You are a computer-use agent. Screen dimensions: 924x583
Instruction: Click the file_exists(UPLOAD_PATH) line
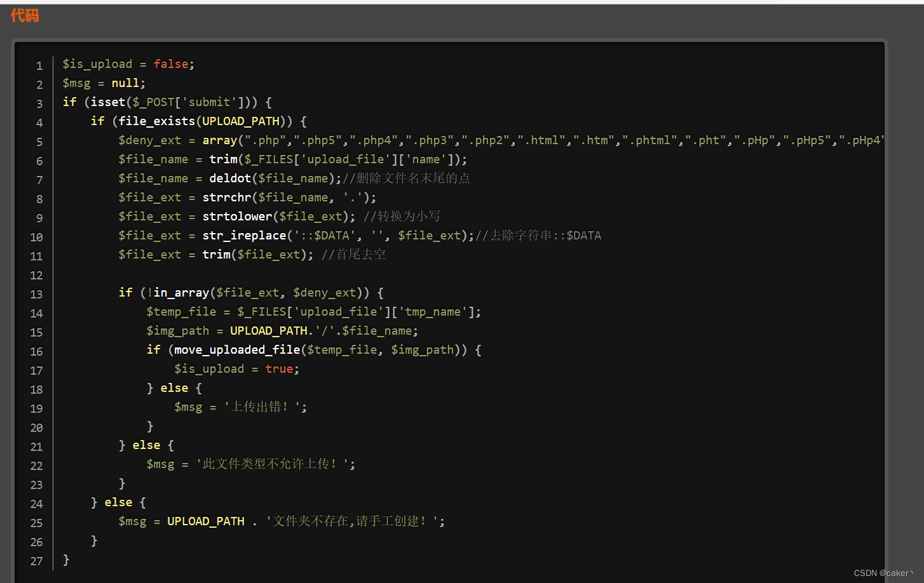tap(199, 121)
